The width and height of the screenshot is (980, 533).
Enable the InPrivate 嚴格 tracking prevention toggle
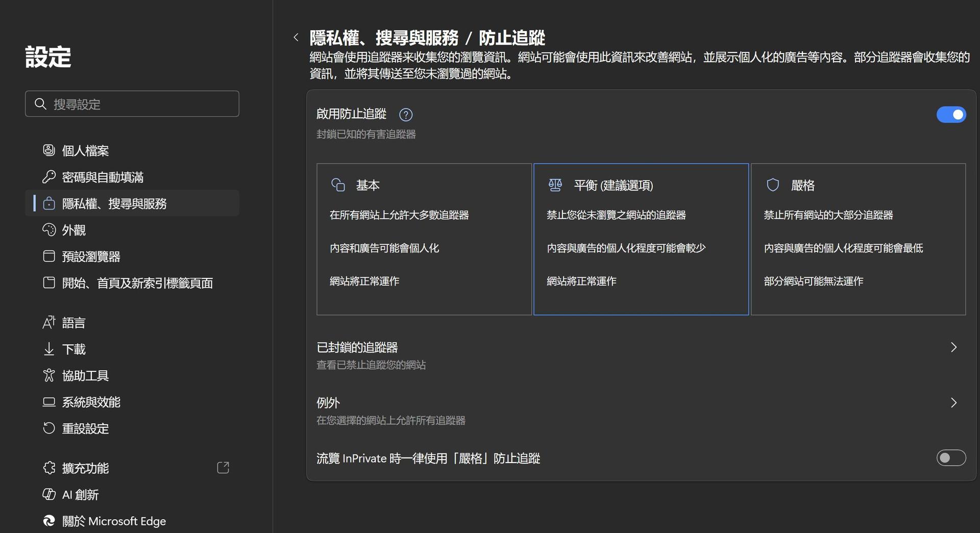pyautogui.click(x=951, y=458)
